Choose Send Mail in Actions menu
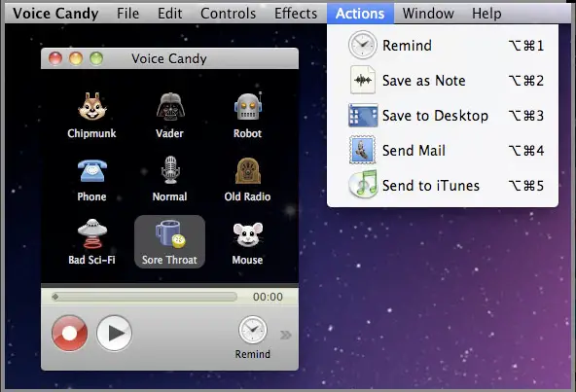This screenshot has width=576, height=392. click(x=443, y=150)
